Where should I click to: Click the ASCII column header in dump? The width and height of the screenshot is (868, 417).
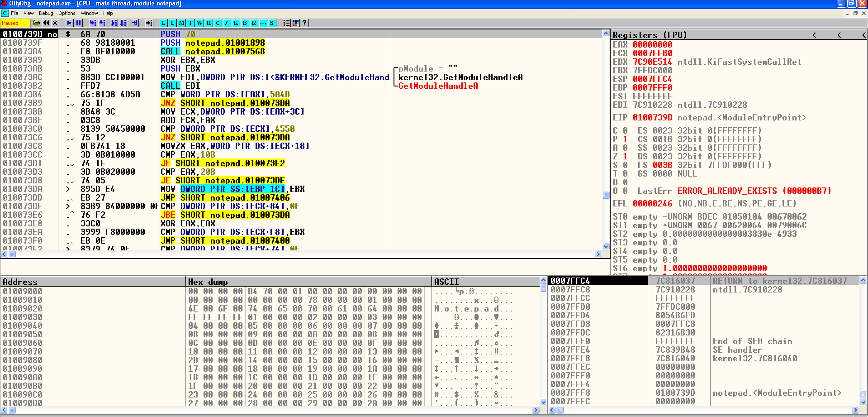486,282
